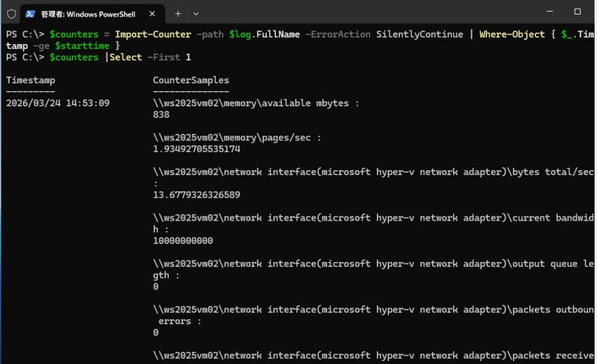Click the packets received counter line
The height and width of the screenshot is (364, 597).
coord(373,355)
